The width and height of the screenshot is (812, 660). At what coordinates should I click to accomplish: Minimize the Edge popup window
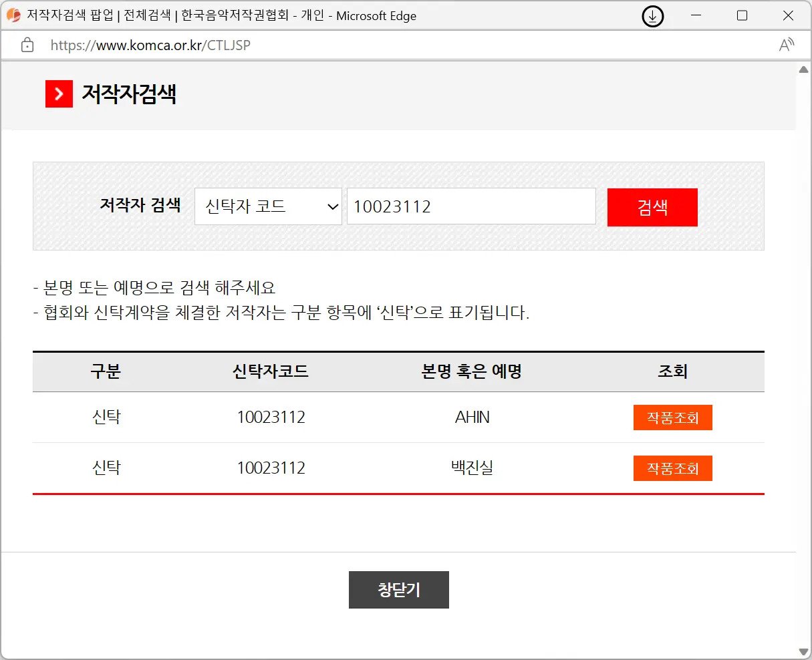[x=696, y=15]
